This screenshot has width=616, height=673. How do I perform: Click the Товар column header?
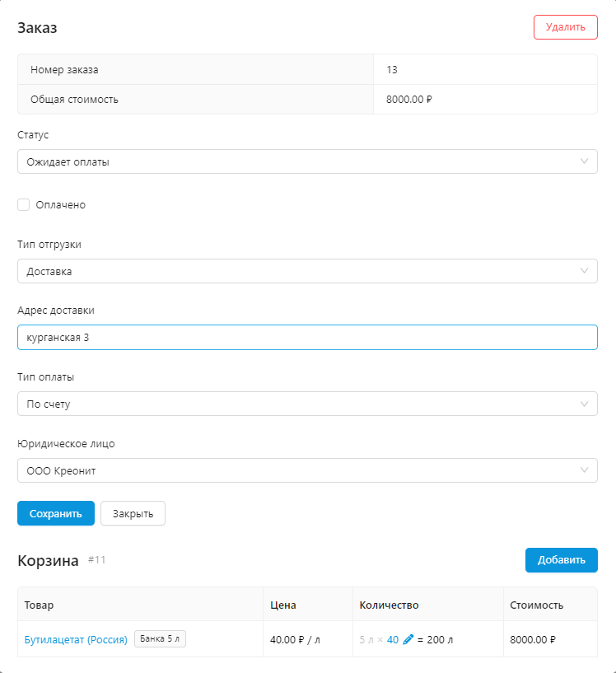[x=39, y=605]
